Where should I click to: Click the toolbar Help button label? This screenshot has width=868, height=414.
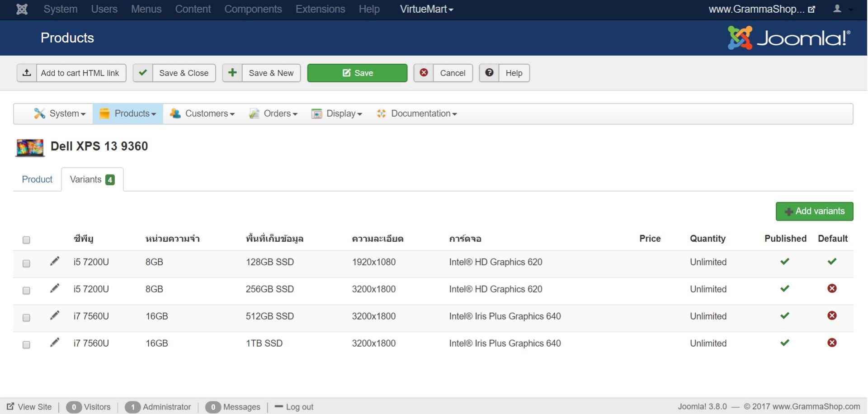pos(514,73)
